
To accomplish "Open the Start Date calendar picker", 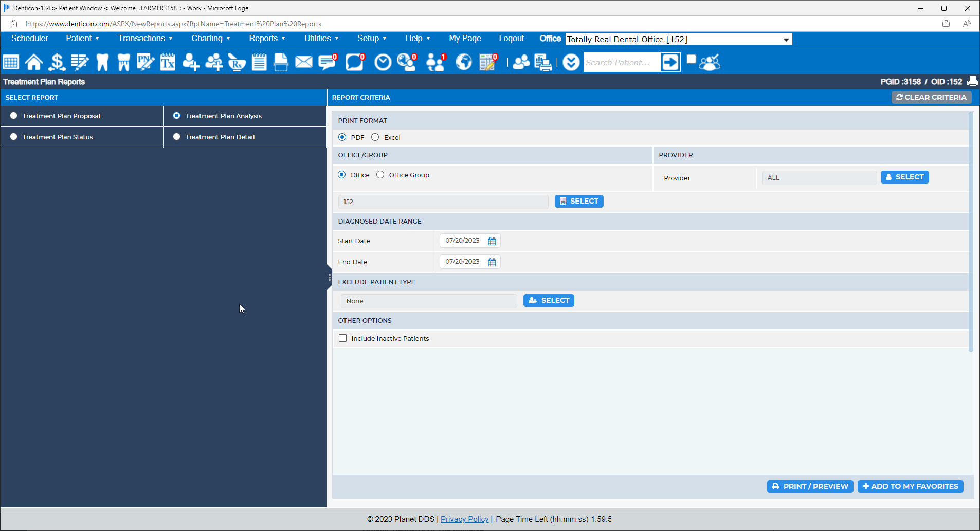I will pos(492,241).
